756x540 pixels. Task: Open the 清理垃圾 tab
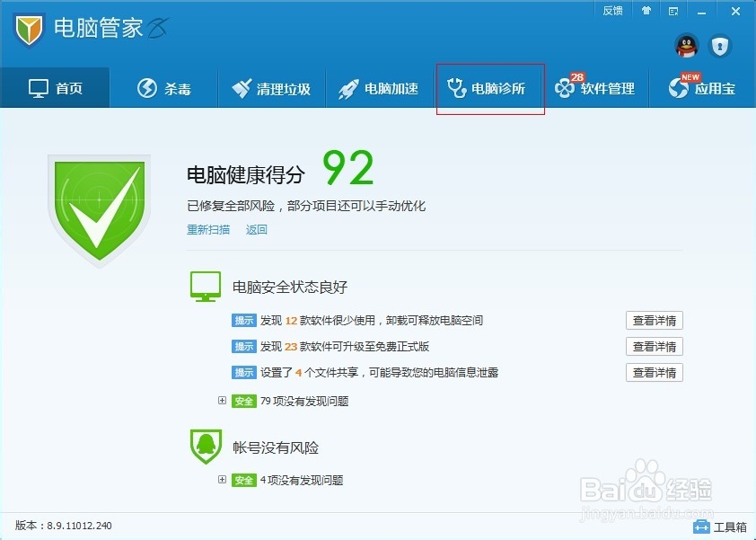pos(271,88)
